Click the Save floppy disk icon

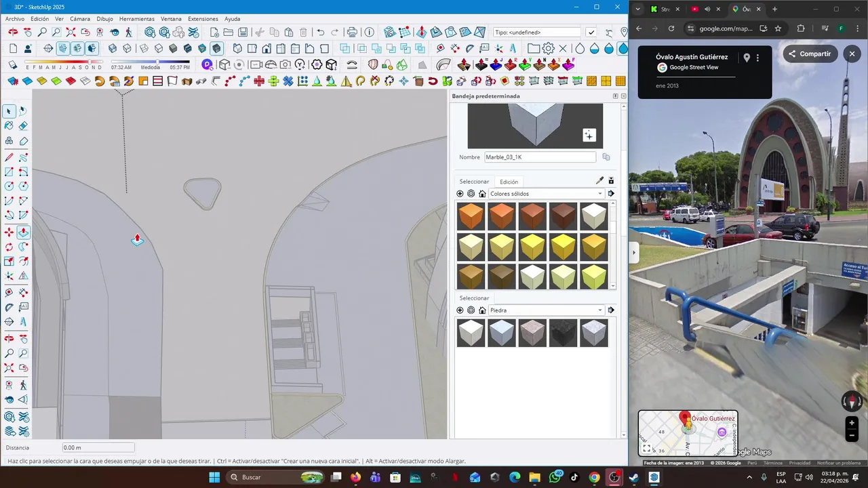(x=243, y=32)
